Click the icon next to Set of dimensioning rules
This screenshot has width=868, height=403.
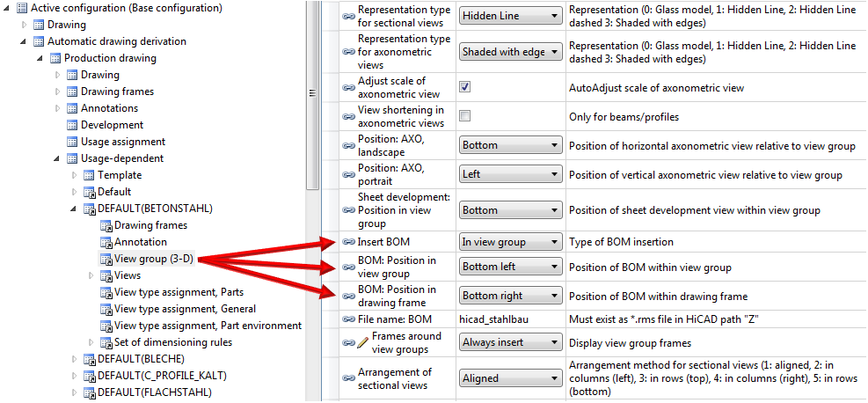(x=106, y=342)
